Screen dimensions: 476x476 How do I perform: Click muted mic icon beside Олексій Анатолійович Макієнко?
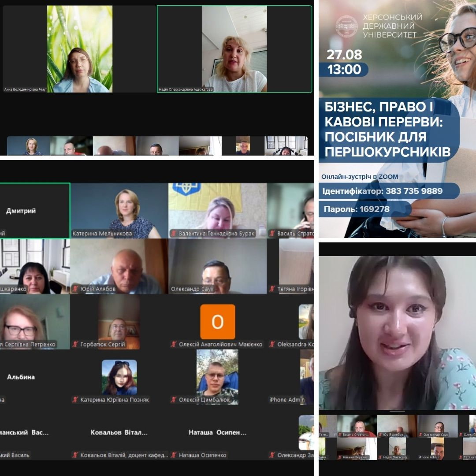pyautogui.click(x=174, y=344)
